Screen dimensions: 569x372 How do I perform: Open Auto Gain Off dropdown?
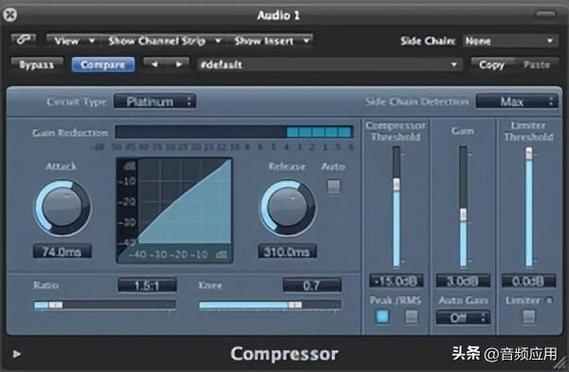pyautogui.click(x=463, y=318)
